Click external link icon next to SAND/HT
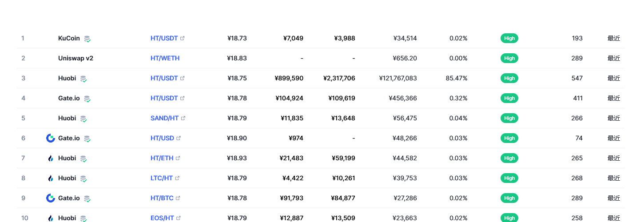 pyautogui.click(x=183, y=118)
